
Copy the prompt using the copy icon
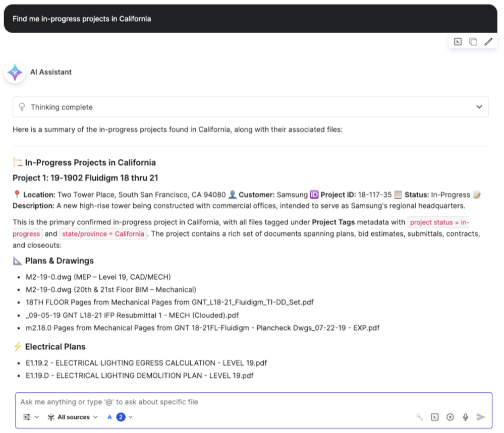(x=473, y=42)
